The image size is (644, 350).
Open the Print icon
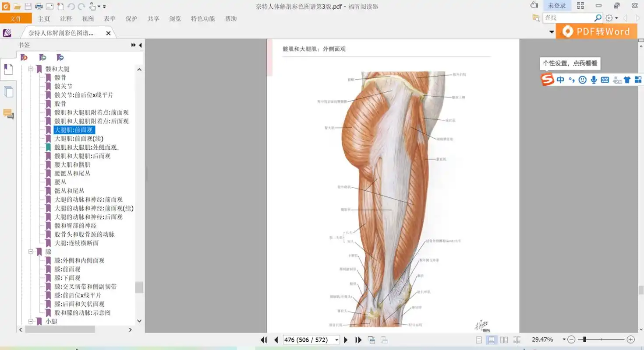pyautogui.click(x=39, y=6)
